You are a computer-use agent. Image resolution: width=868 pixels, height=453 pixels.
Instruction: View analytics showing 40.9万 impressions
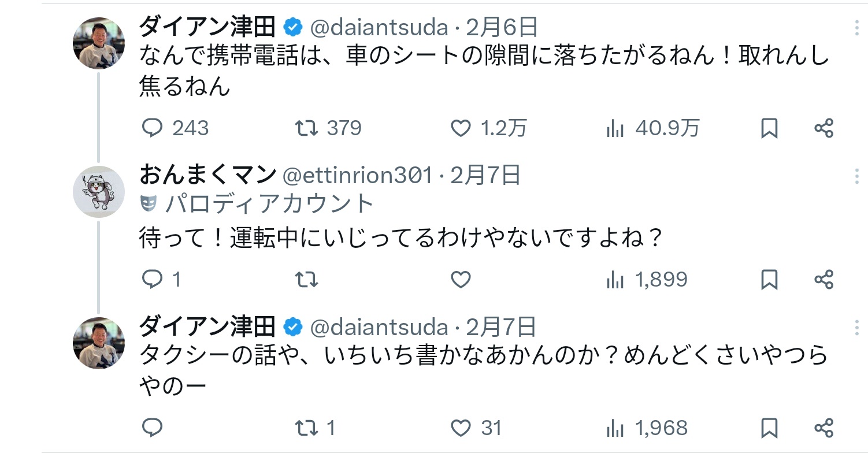click(x=615, y=128)
